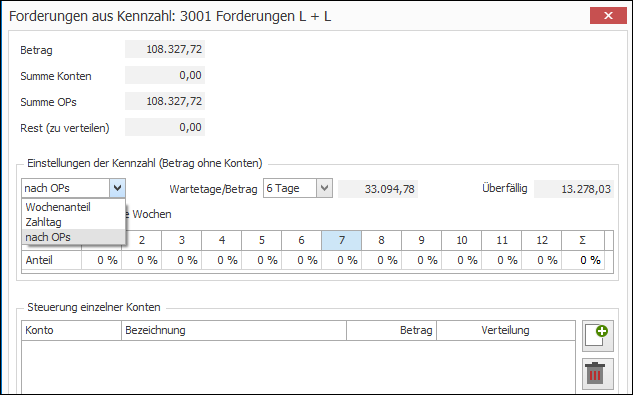Select week column header 6
633x395 pixels.
click(x=301, y=240)
